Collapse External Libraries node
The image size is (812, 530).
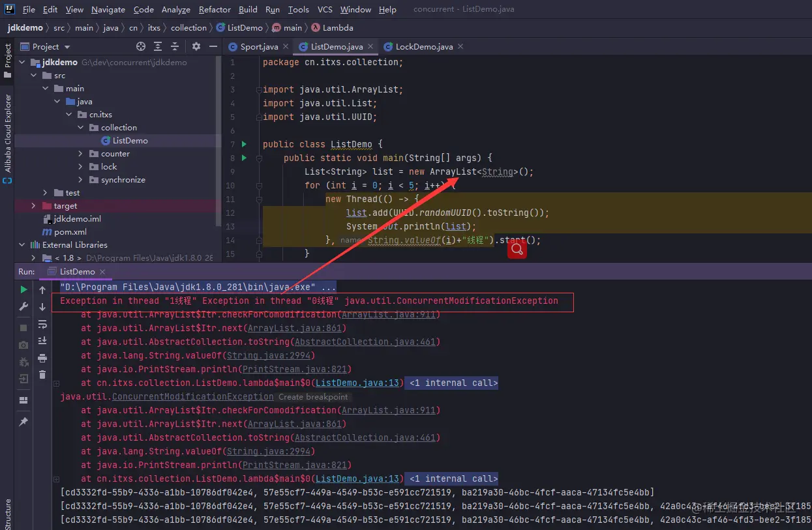pyautogui.click(x=22, y=245)
